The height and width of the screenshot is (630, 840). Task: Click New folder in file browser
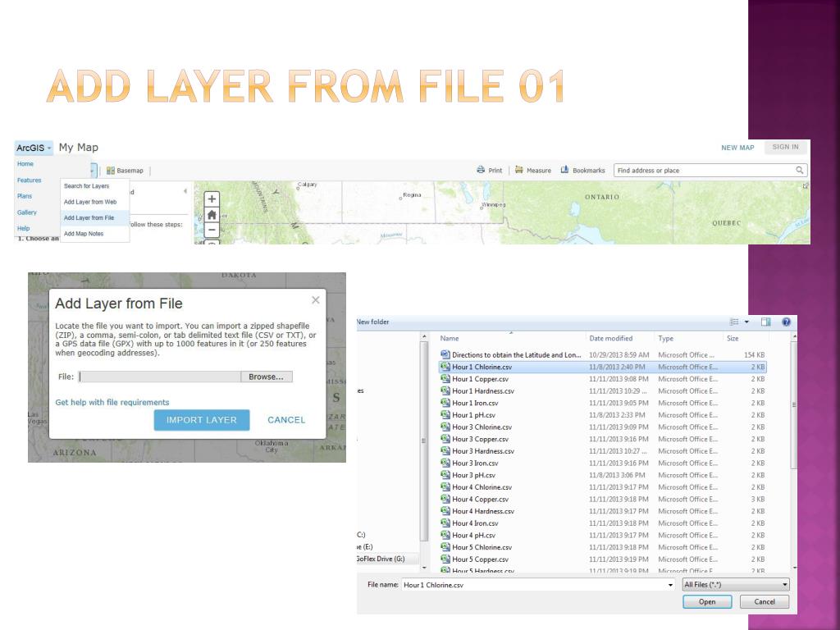tap(373, 322)
